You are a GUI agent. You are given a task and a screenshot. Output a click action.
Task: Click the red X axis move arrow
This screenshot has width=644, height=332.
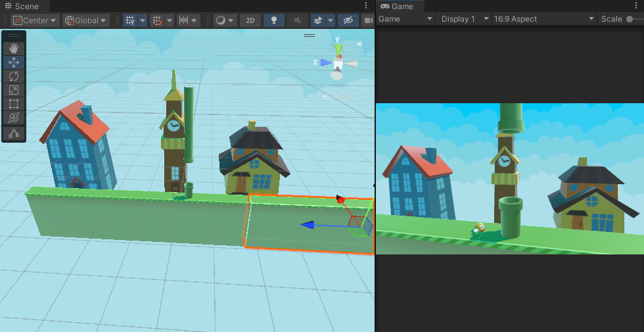point(340,200)
